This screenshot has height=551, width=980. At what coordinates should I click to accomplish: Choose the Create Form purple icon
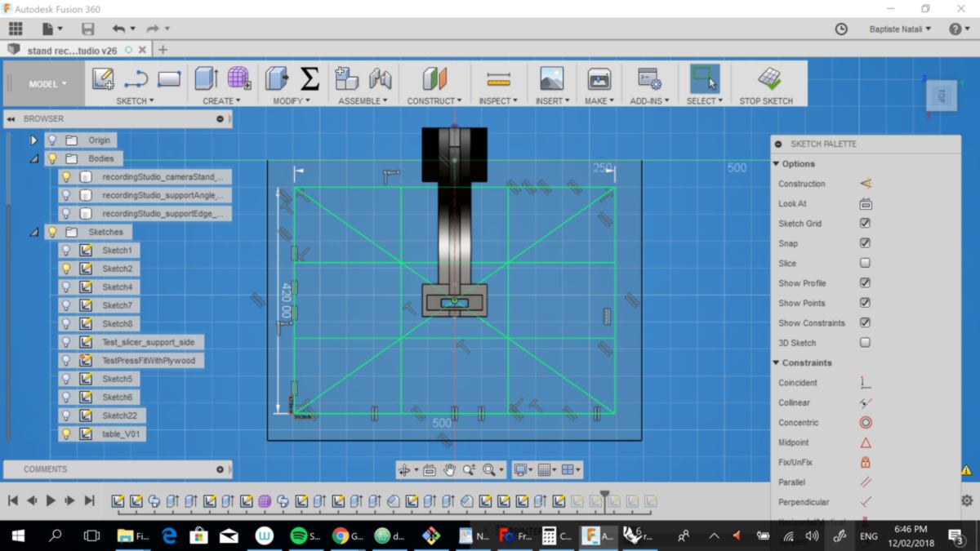coord(238,78)
